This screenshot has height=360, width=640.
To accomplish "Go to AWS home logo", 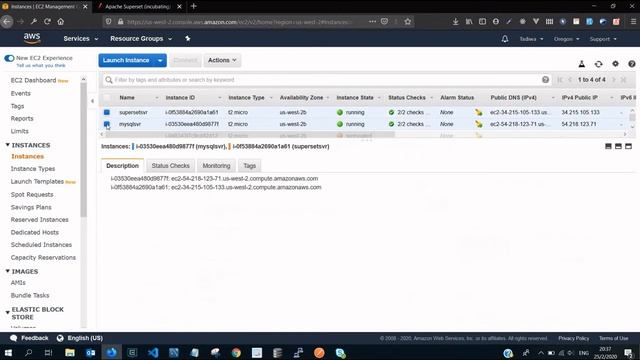I will [x=32, y=38].
